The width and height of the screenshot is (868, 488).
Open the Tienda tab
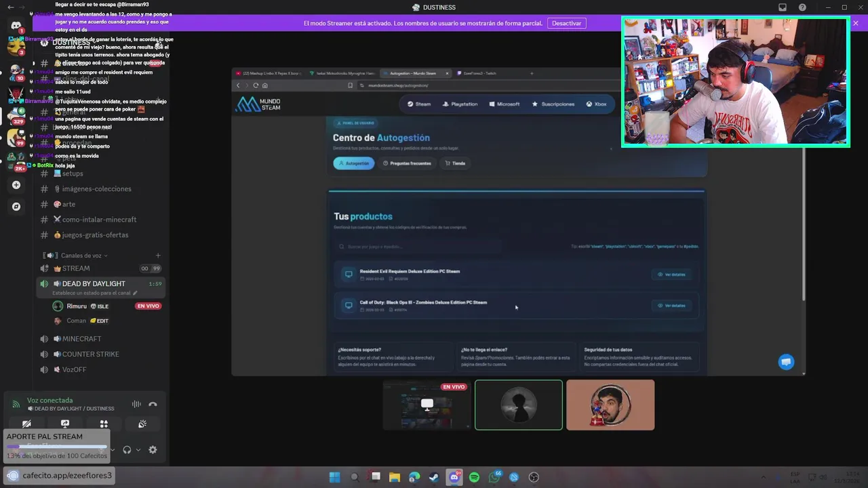click(x=455, y=163)
